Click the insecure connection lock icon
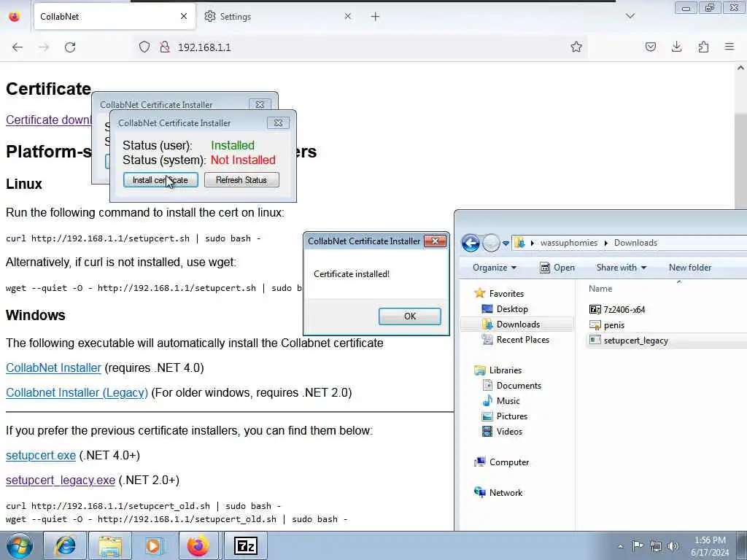The width and height of the screenshot is (747, 560). [x=165, y=47]
